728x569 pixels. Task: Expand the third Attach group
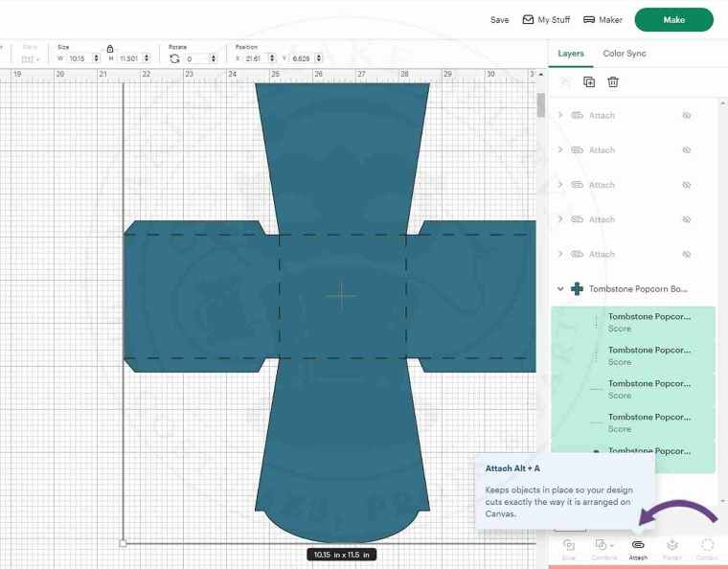560,184
